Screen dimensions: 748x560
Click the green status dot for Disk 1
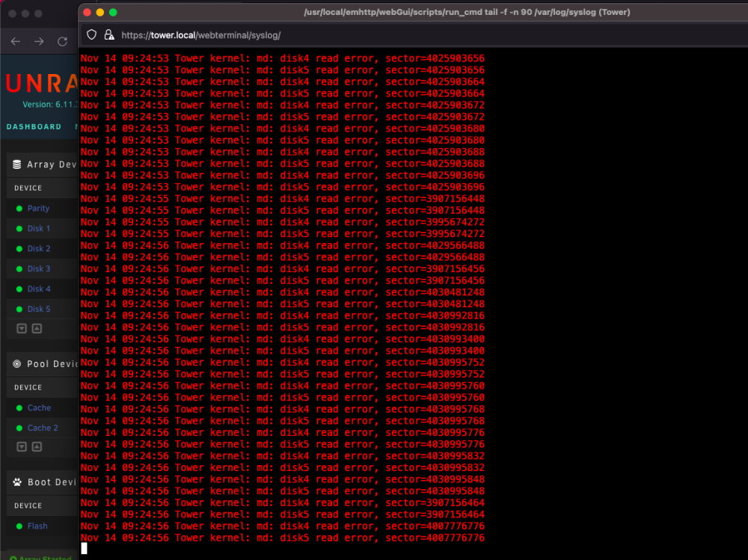[x=19, y=229]
